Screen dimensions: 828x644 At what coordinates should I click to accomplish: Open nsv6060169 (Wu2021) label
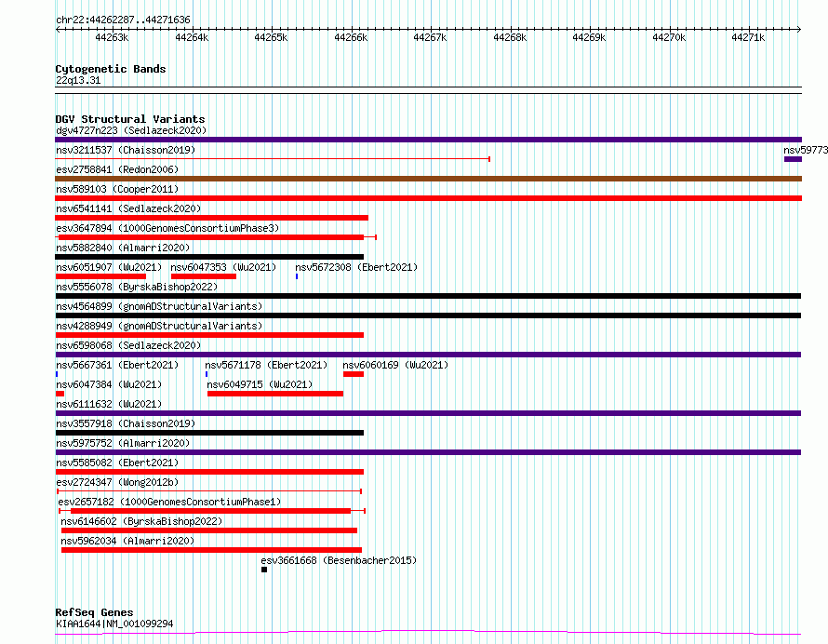(x=395, y=365)
